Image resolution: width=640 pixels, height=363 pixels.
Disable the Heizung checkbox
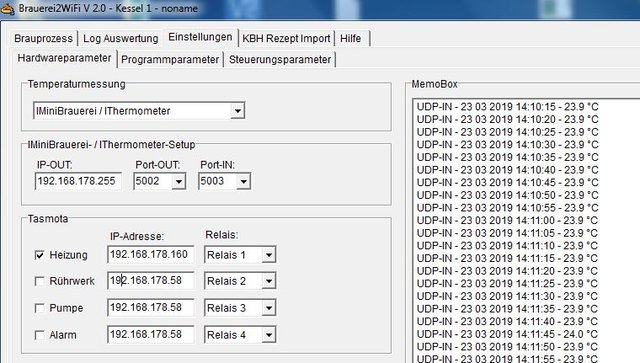coord(40,255)
